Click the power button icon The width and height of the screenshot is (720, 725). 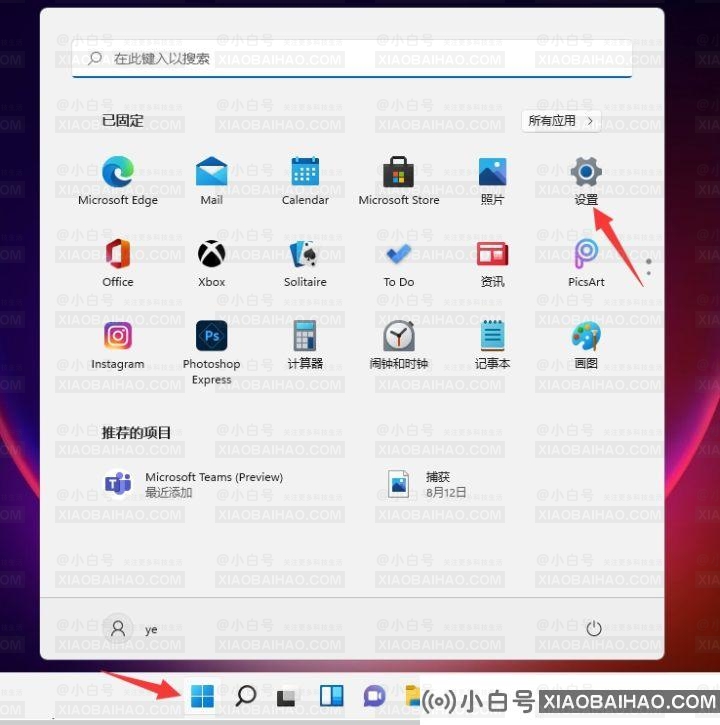593,628
